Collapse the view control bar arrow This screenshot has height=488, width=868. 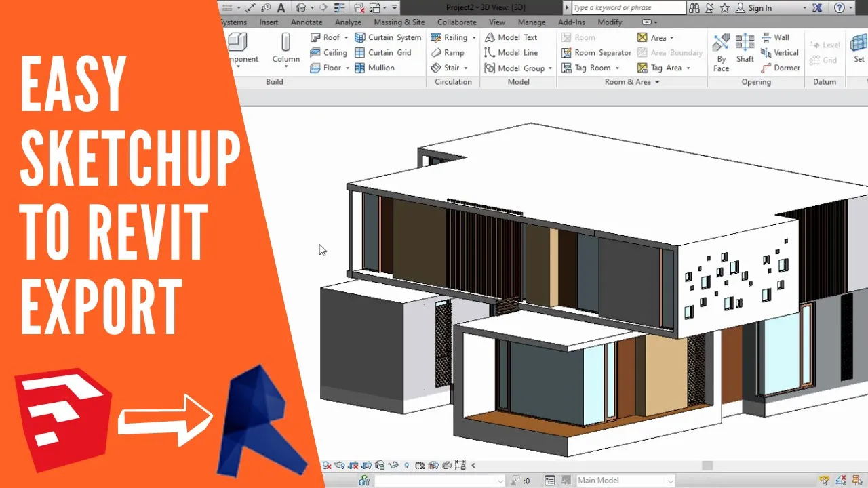pos(473,466)
